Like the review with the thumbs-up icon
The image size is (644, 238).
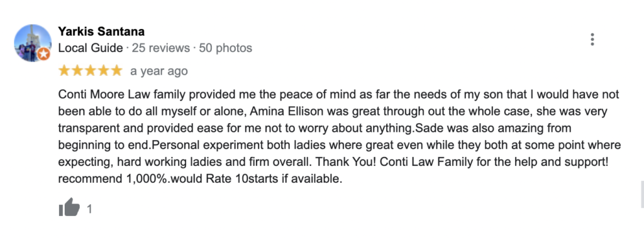[69, 207]
